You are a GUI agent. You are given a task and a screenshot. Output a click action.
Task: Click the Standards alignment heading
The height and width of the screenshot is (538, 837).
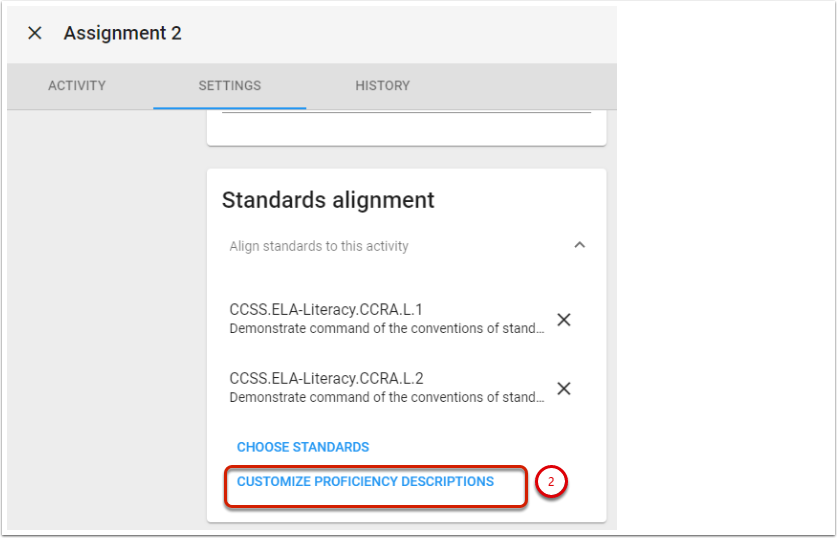pyautogui.click(x=328, y=200)
